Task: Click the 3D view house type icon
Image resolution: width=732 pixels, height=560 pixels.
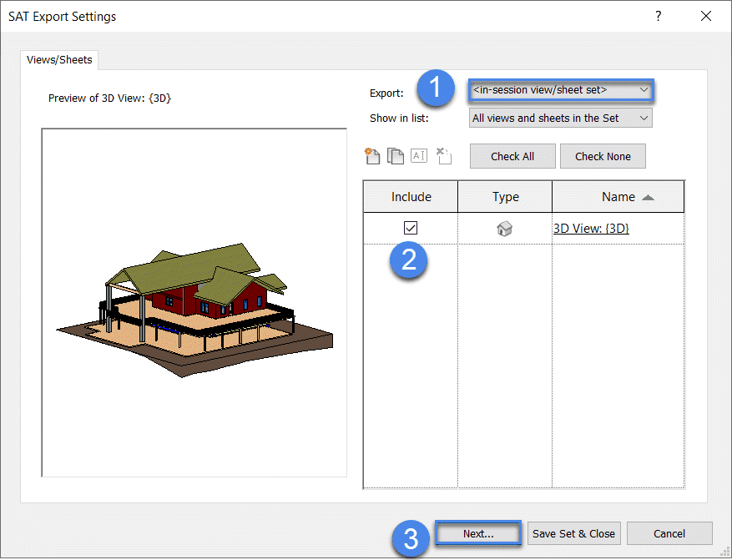Action: point(504,229)
